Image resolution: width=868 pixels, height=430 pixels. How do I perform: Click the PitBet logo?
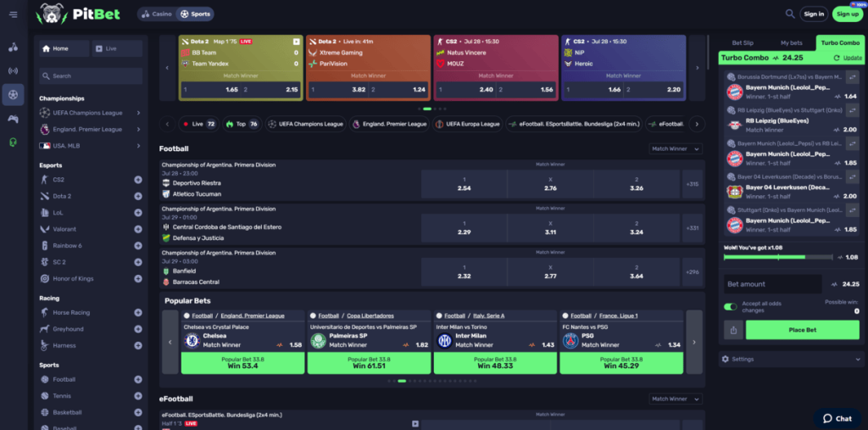(x=77, y=14)
